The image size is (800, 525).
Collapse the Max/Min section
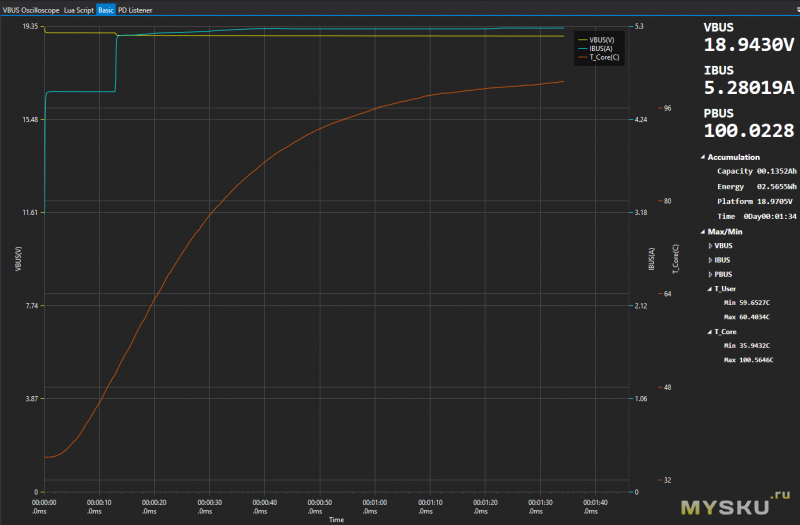703,232
